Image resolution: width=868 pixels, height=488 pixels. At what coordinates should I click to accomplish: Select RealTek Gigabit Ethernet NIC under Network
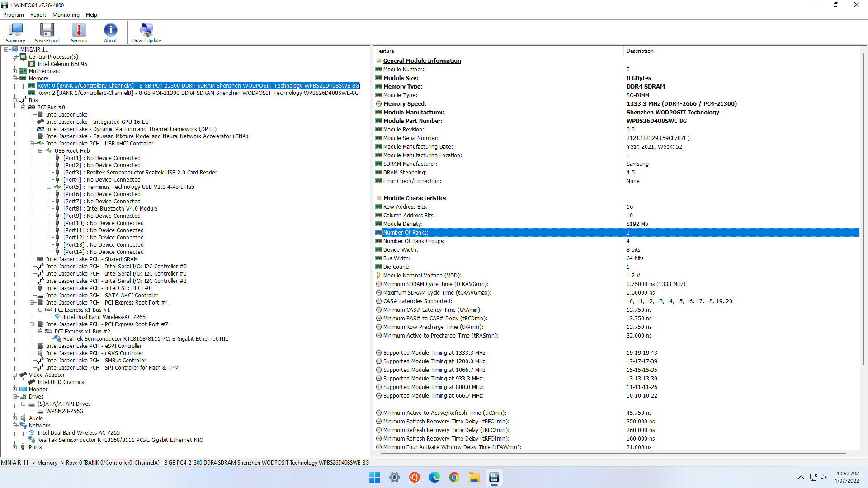tap(120, 440)
